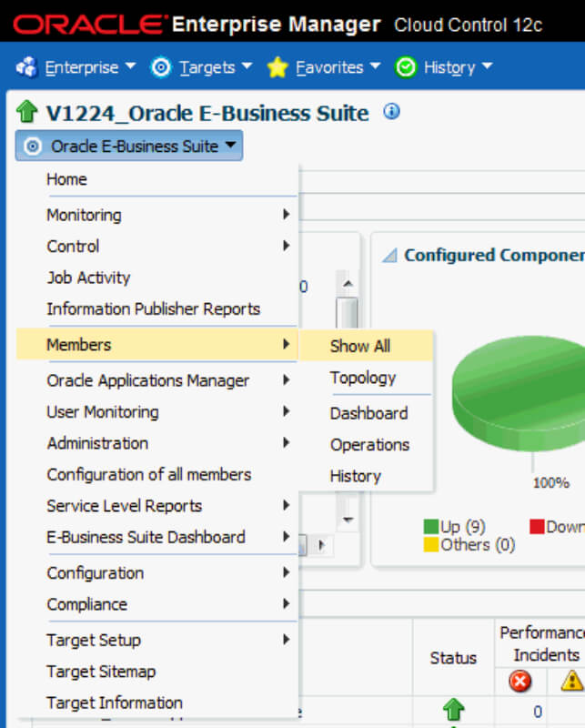Screen dimensions: 585x728
Task: Click scroll down arrow in left panel
Action: [x=348, y=519]
